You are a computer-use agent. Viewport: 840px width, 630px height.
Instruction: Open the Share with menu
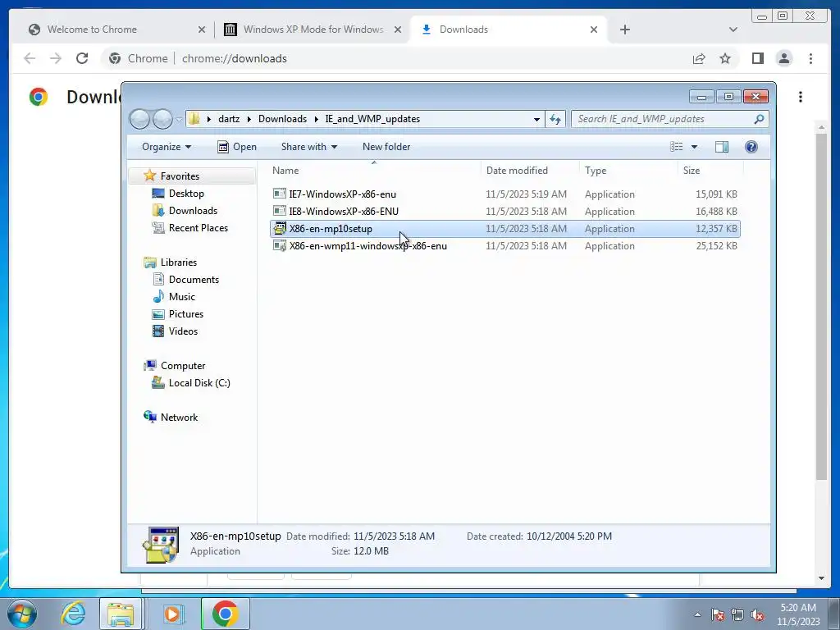point(309,147)
